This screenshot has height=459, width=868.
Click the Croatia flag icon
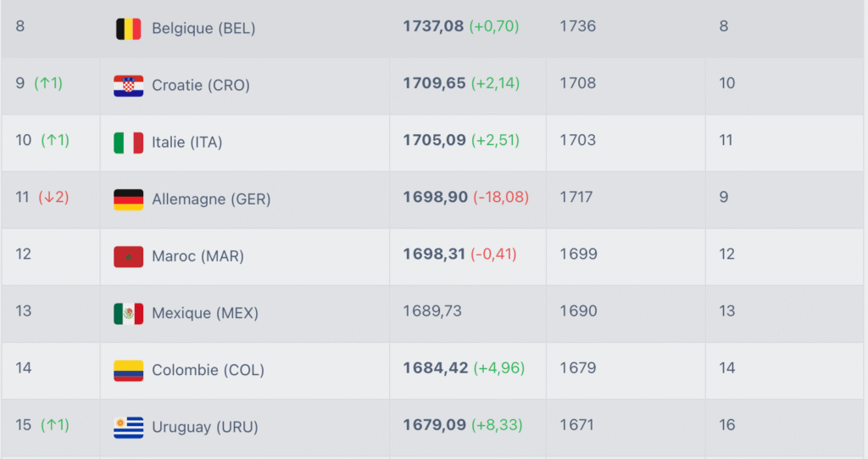129,86
